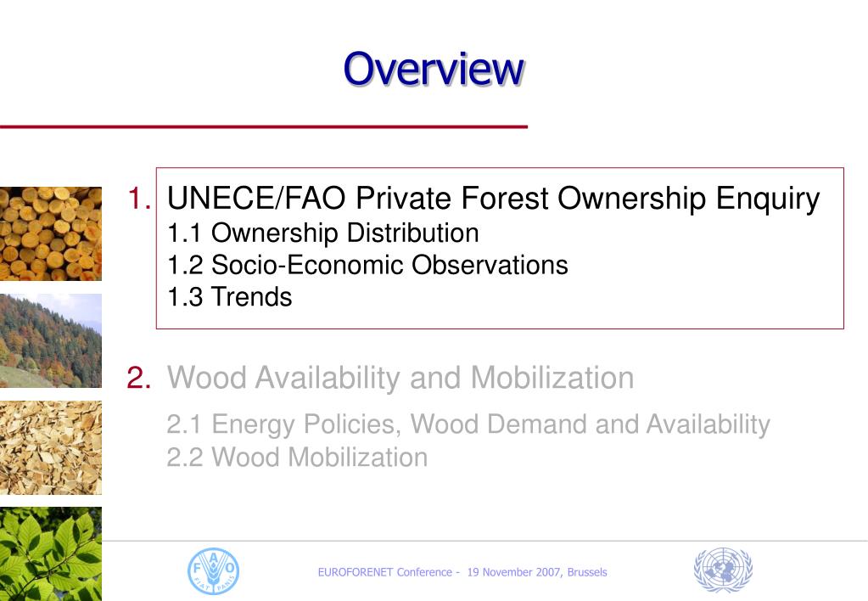Click the FAO logo in the footer
The height and width of the screenshot is (601, 868).
(x=214, y=571)
